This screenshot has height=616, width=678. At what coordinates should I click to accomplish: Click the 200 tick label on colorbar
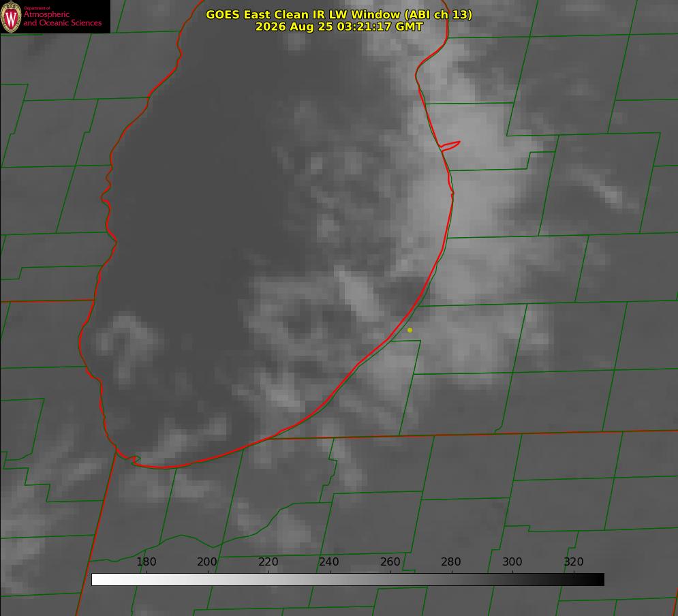pyautogui.click(x=207, y=561)
